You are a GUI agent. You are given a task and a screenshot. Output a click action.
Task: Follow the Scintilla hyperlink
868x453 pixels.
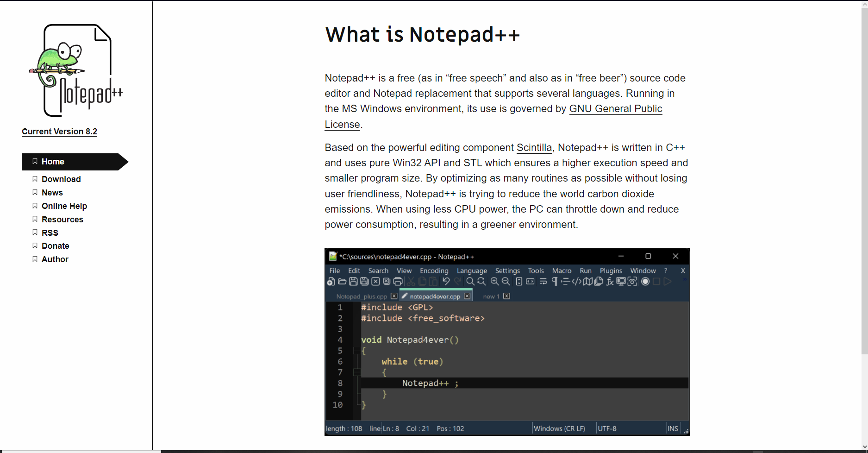(534, 148)
